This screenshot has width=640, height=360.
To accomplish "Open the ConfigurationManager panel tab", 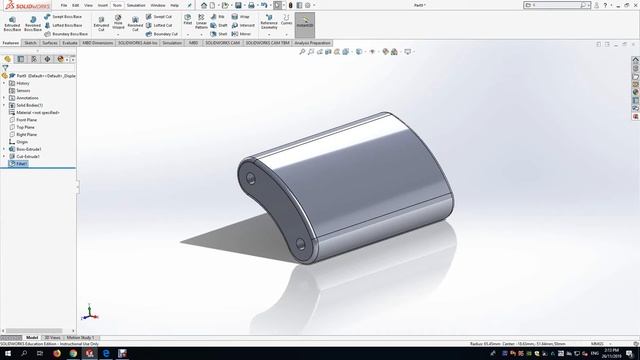I will (34, 59).
